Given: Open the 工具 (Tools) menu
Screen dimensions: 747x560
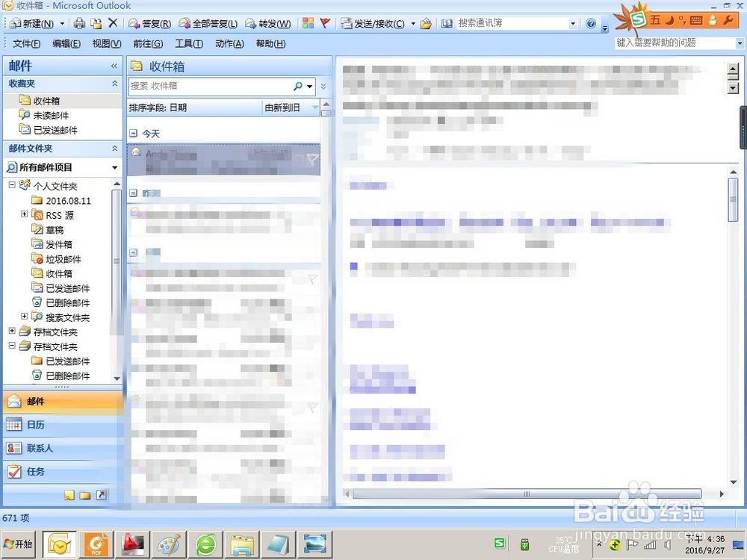Looking at the screenshot, I should pyautogui.click(x=187, y=43).
